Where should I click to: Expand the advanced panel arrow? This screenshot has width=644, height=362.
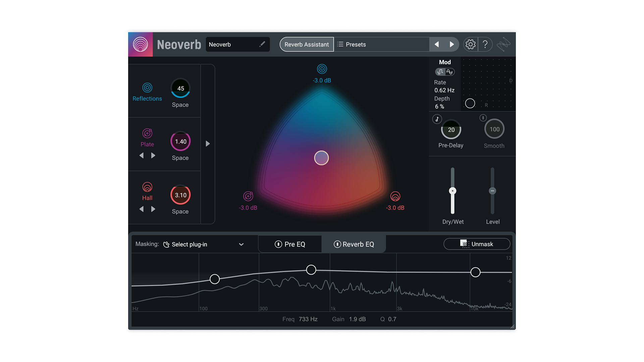208,144
